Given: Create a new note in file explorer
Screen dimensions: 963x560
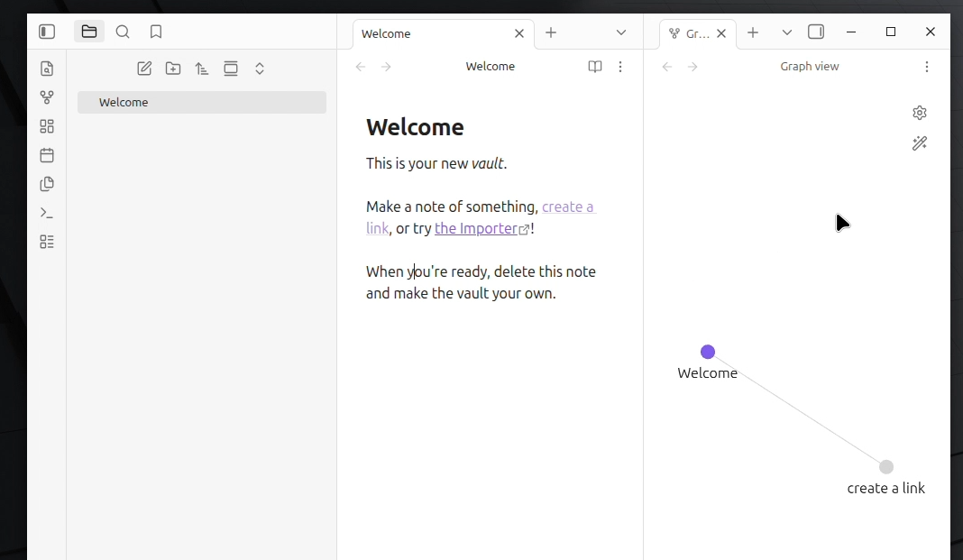Looking at the screenshot, I should (144, 69).
